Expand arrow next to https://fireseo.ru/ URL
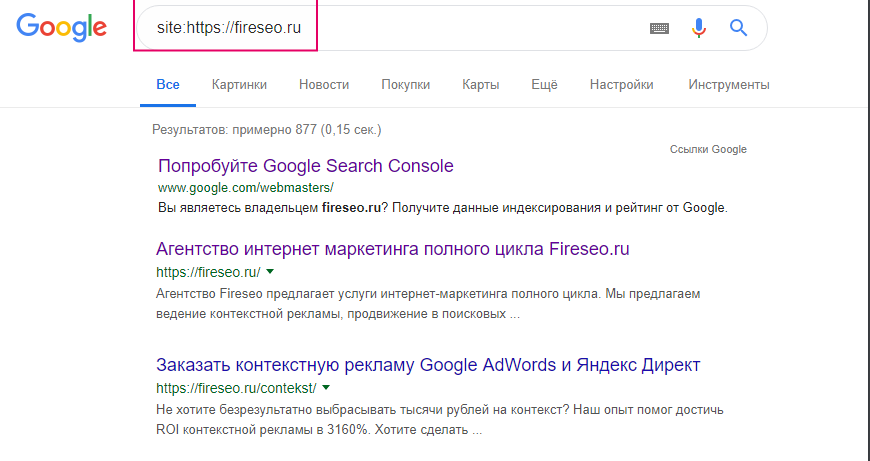 [270, 272]
